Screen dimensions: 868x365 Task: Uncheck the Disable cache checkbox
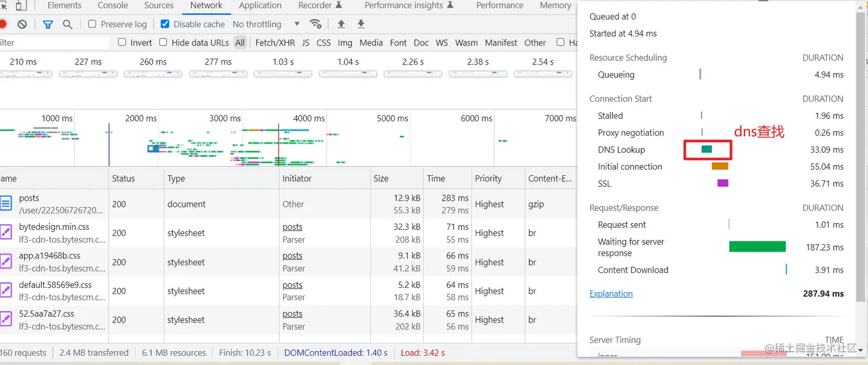pos(165,24)
